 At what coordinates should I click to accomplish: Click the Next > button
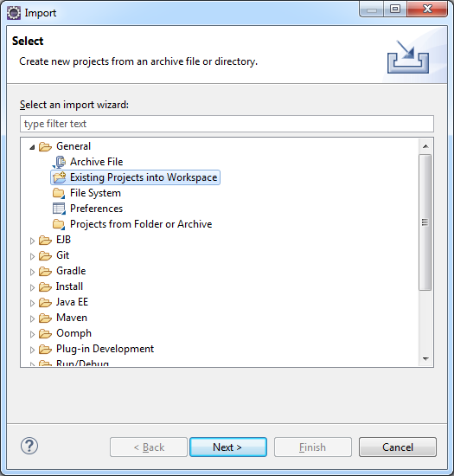tap(228, 447)
